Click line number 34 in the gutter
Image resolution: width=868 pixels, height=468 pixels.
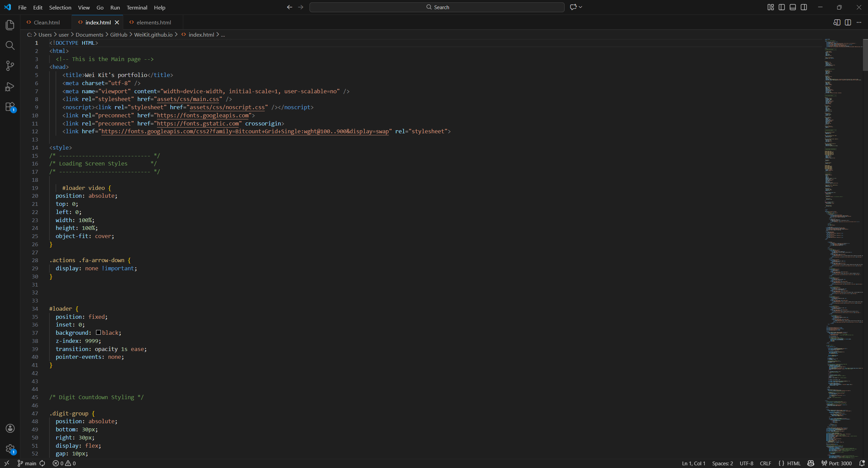35,309
